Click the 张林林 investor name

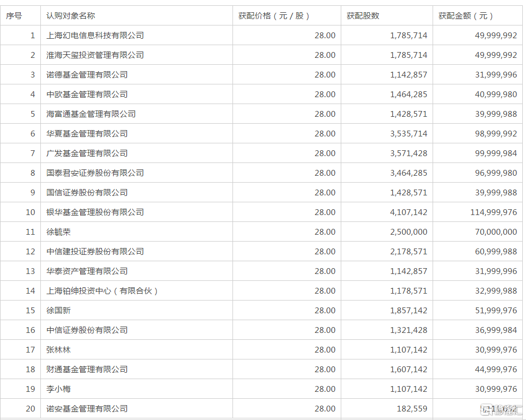[58, 350]
